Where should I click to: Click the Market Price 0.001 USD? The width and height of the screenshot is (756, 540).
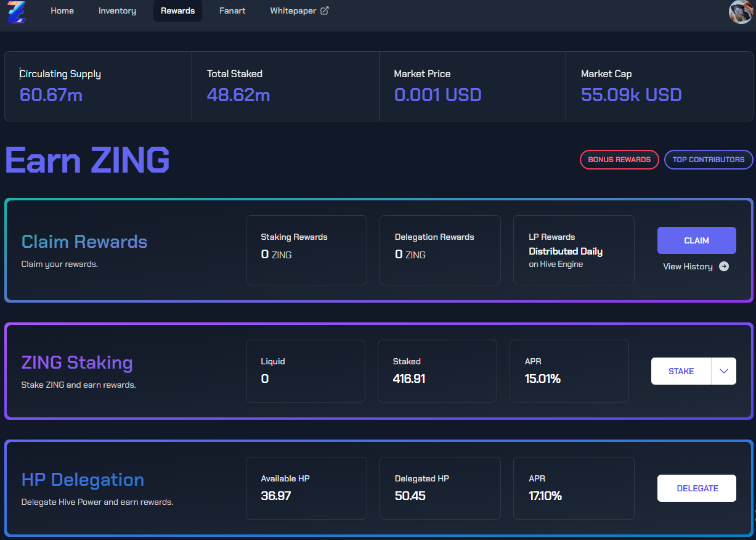[437, 95]
